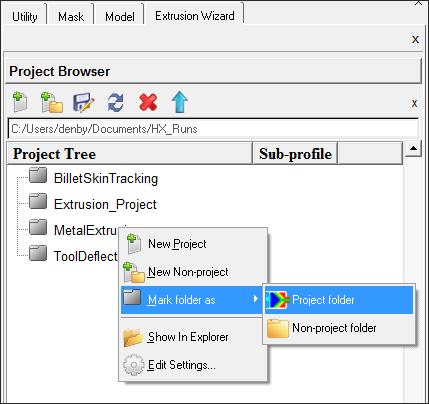Select BilletSkinTracking in the project tree
The image size is (429, 404).
[x=106, y=178]
